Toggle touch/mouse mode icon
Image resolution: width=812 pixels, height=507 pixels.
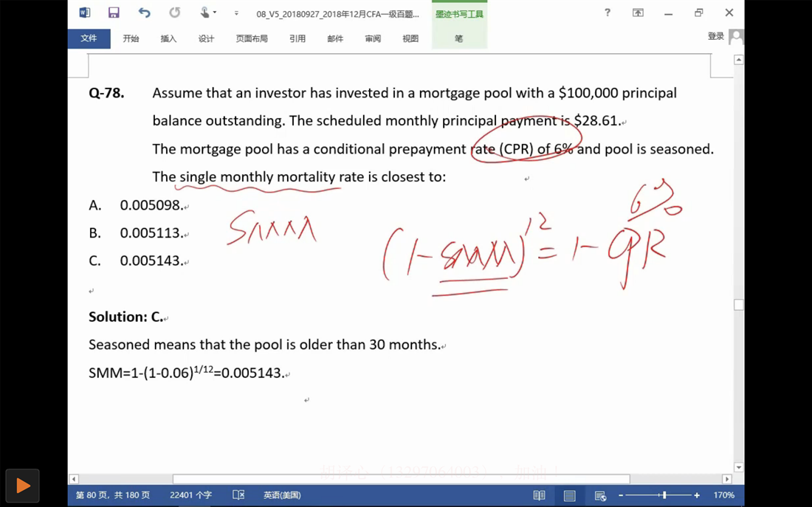[205, 13]
